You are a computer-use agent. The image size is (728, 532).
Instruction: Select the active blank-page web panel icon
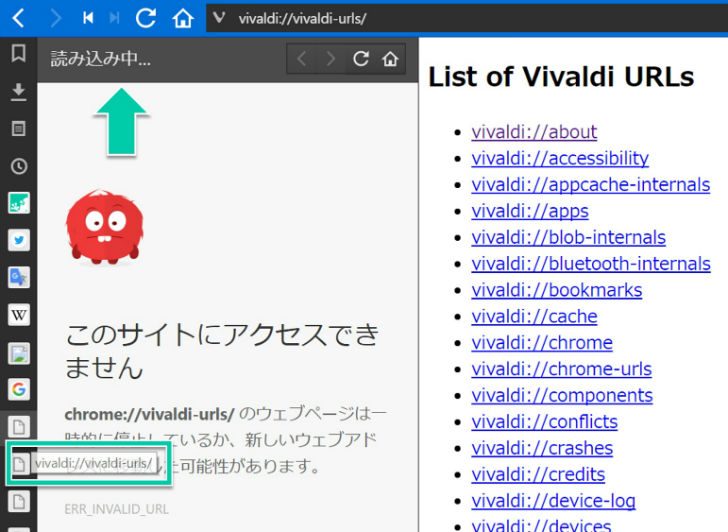[19, 427]
